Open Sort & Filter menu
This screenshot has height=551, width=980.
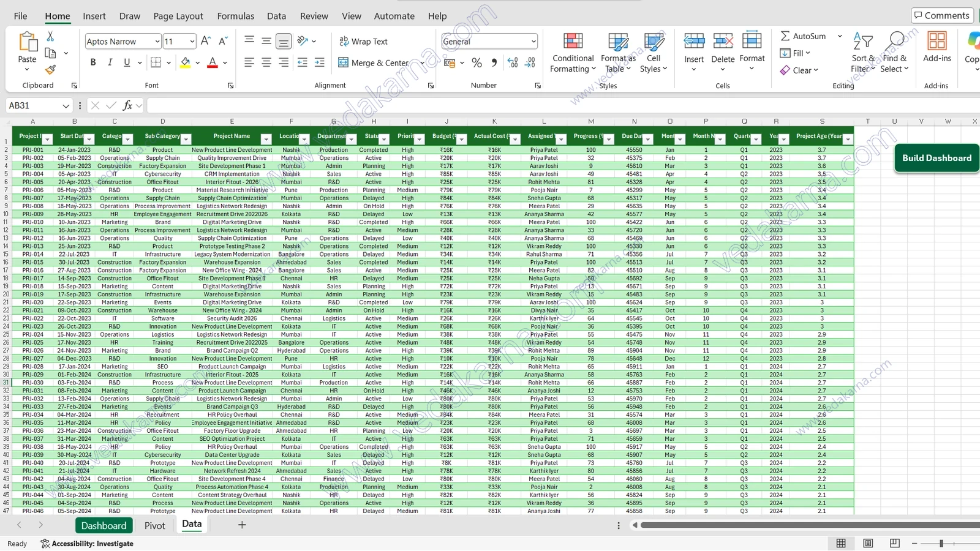863,53
